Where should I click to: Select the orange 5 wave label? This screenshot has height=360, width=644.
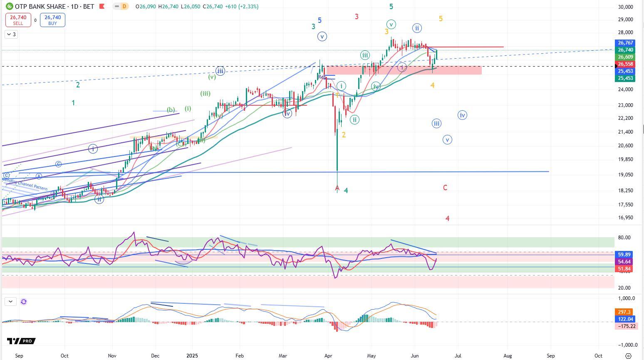point(441,19)
